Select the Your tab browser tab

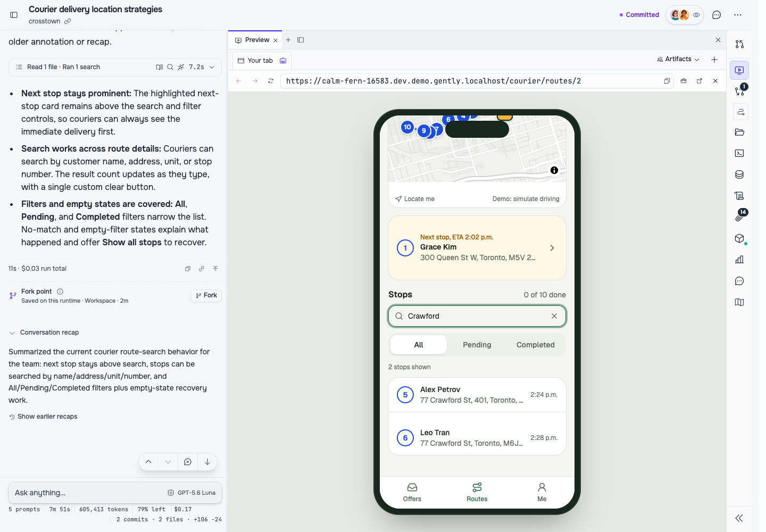point(262,61)
